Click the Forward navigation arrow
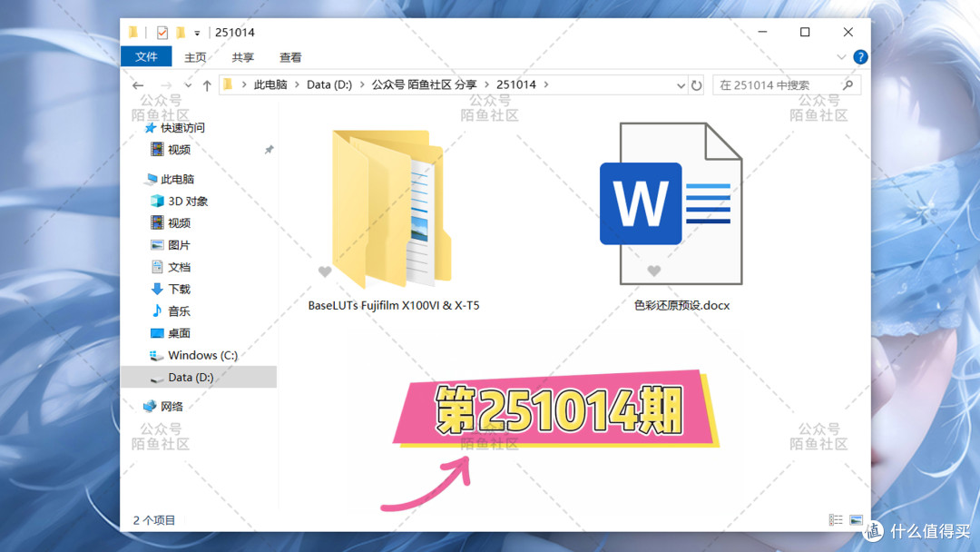Image resolution: width=980 pixels, height=552 pixels. pos(166,85)
